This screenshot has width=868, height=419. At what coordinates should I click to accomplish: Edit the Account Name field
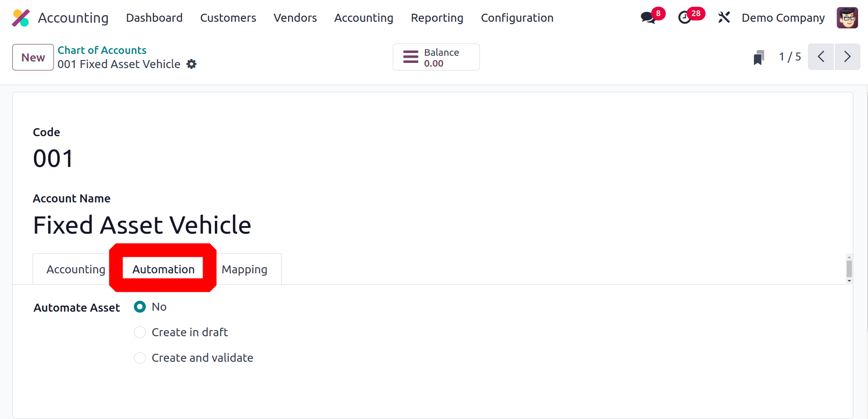(x=142, y=225)
